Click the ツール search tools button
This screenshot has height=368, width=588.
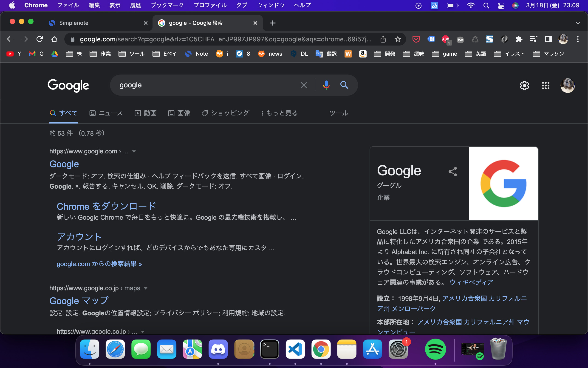click(x=339, y=113)
